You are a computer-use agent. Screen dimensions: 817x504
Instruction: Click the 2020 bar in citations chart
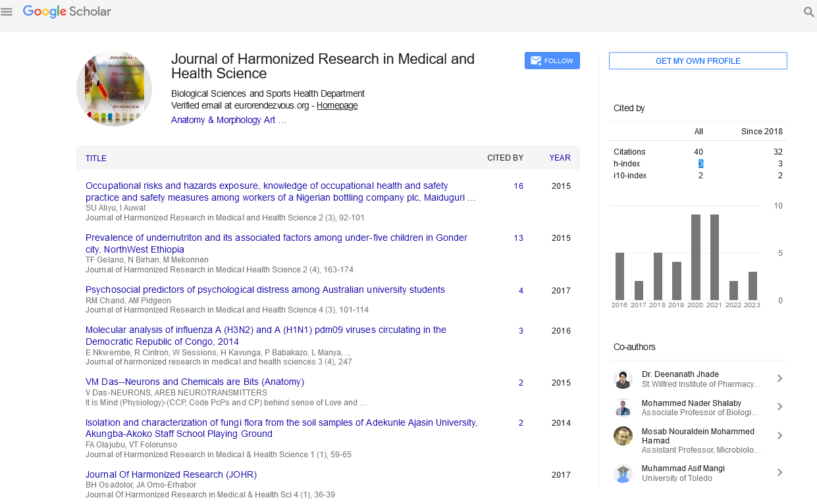coord(695,257)
